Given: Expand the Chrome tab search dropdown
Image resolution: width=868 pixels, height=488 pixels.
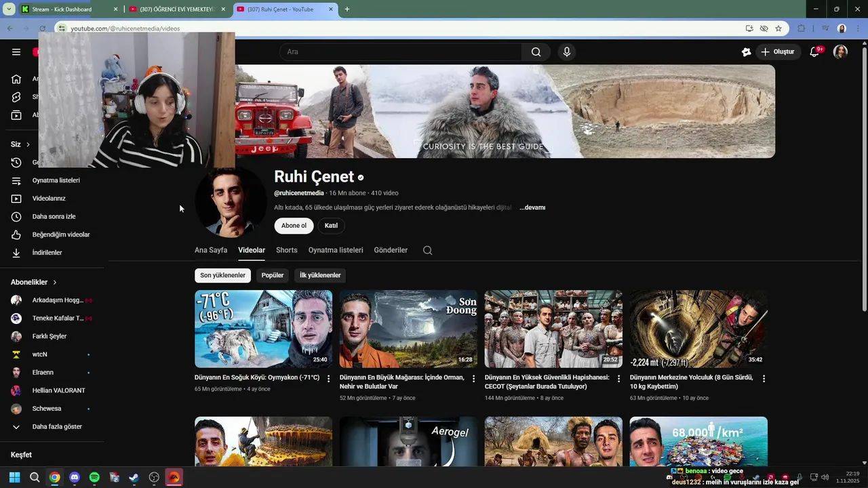Looking at the screenshot, I should (9, 9).
